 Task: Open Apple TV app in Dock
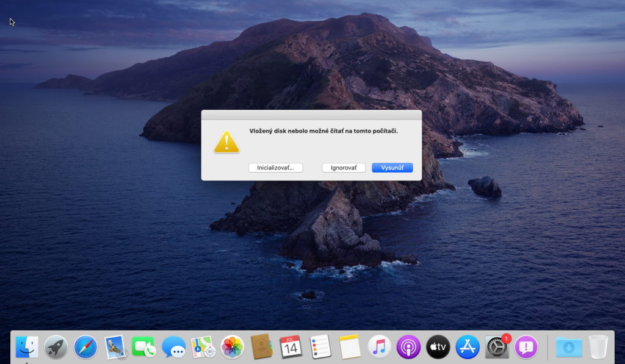pyautogui.click(x=438, y=347)
